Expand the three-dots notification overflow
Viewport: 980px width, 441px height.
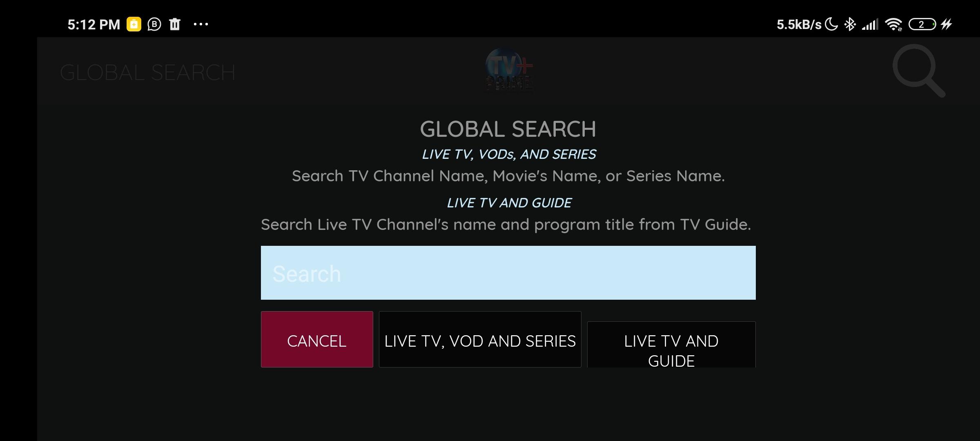201,24
